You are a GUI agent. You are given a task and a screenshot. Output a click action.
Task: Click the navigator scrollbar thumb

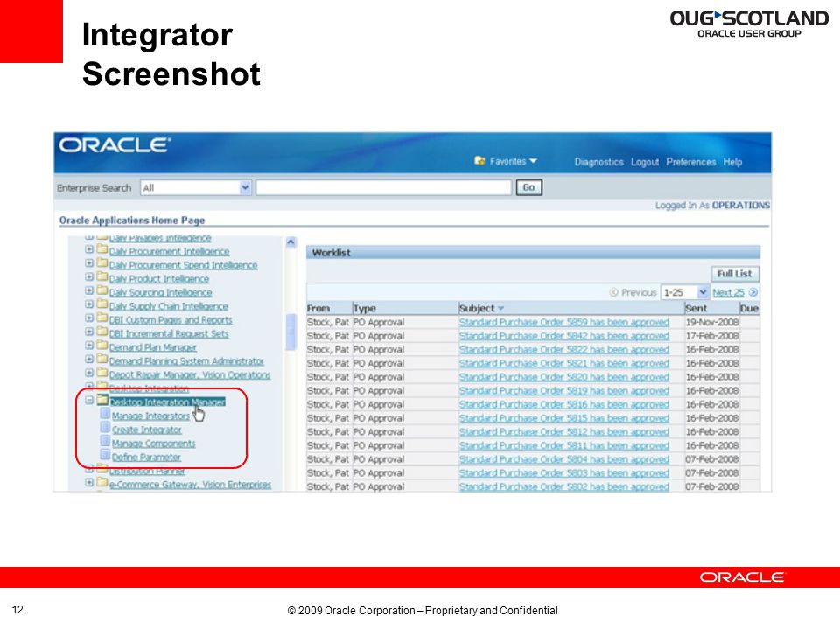(290, 332)
